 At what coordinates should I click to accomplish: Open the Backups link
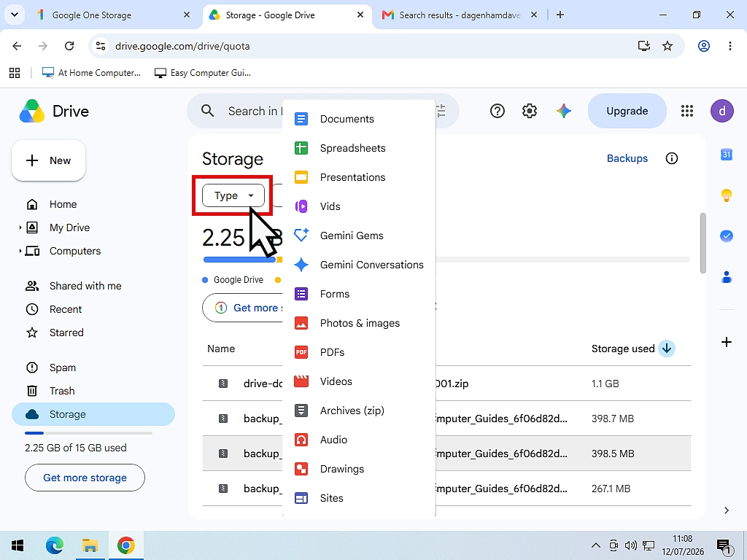click(x=627, y=158)
